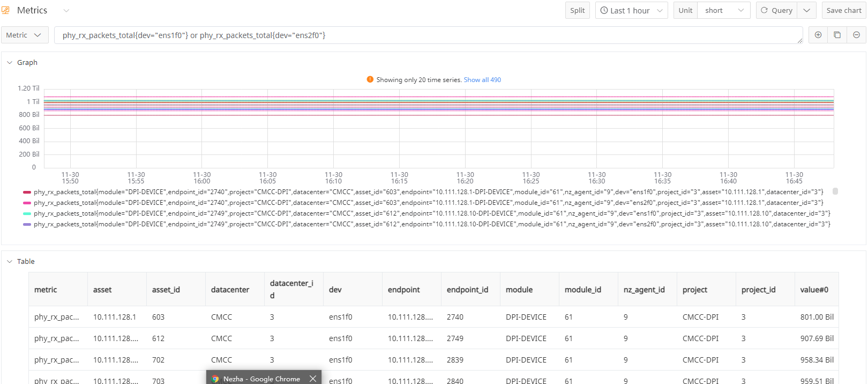The height and width of the screenshot is (384, 868).
Task: Click the add query plus icon
Action: pos(818,35)
